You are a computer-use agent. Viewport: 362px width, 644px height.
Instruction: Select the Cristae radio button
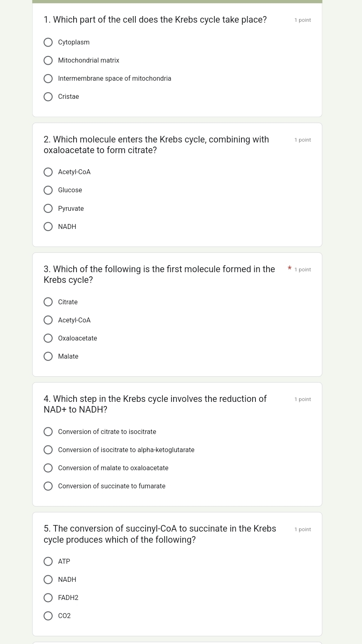(x=48, y=97)
